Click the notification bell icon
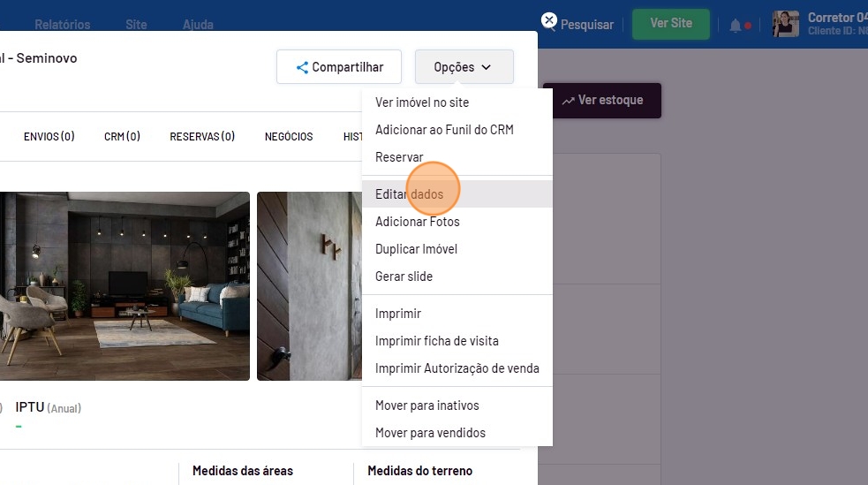Image resolution: width=868 pixels, height=485 pixels. [x=736, y=26]
